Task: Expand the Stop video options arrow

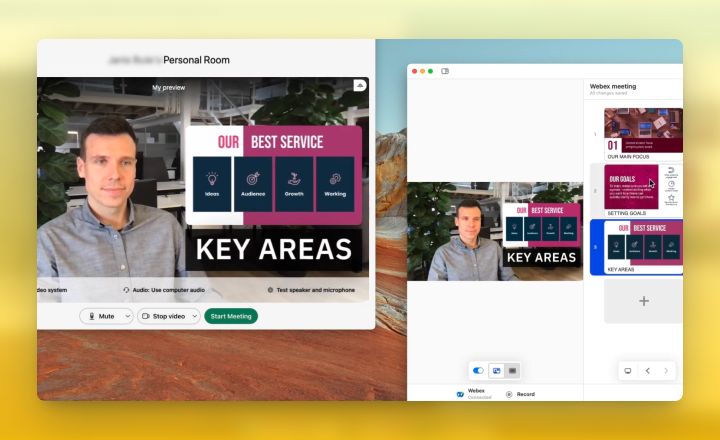Action: point(193,316)
